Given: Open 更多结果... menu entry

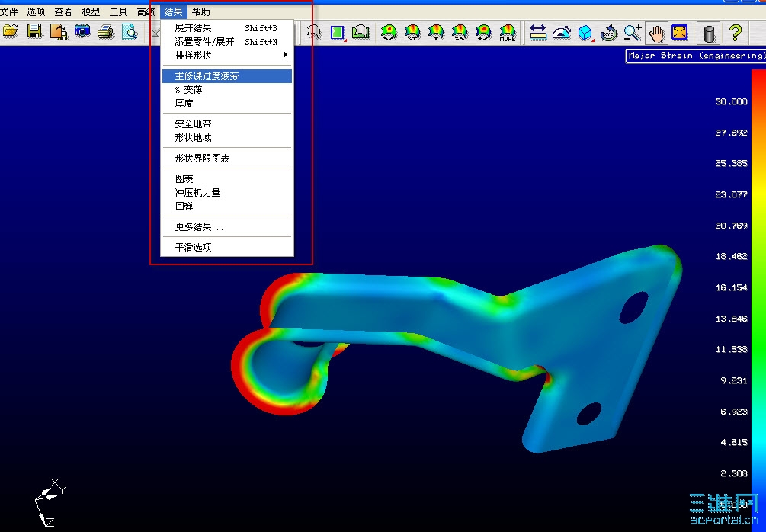Looking at the screenshot, I should pyautogui.click(x=227, y=226).
